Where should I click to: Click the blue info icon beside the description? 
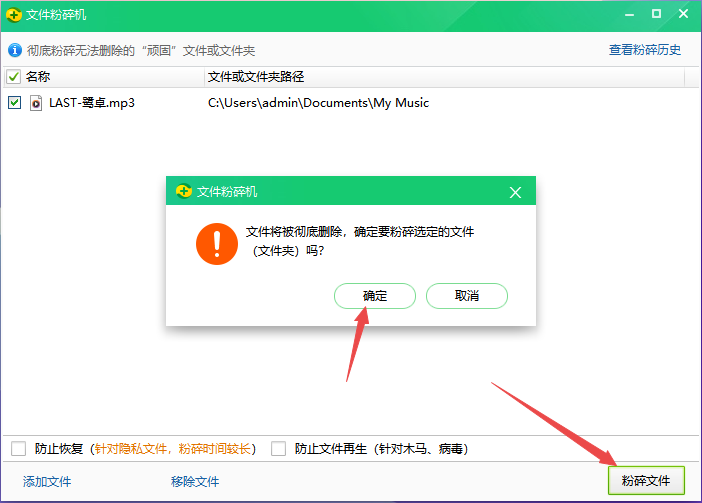(14, 50)
